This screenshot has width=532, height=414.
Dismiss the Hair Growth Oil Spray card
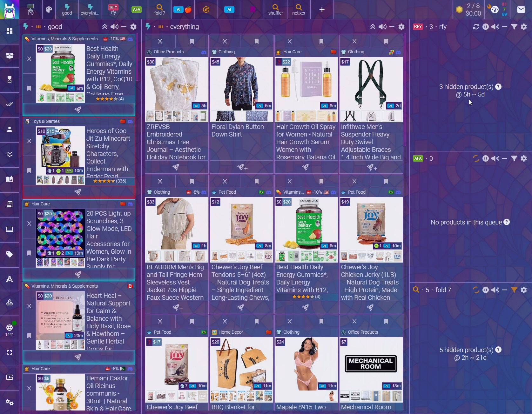(x=290, y=41)
